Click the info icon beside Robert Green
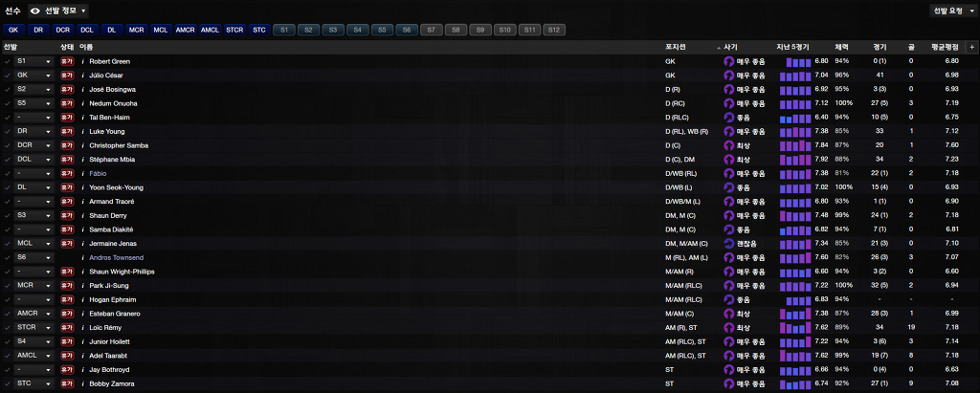The image size is (980, 393). click(83, 60)
